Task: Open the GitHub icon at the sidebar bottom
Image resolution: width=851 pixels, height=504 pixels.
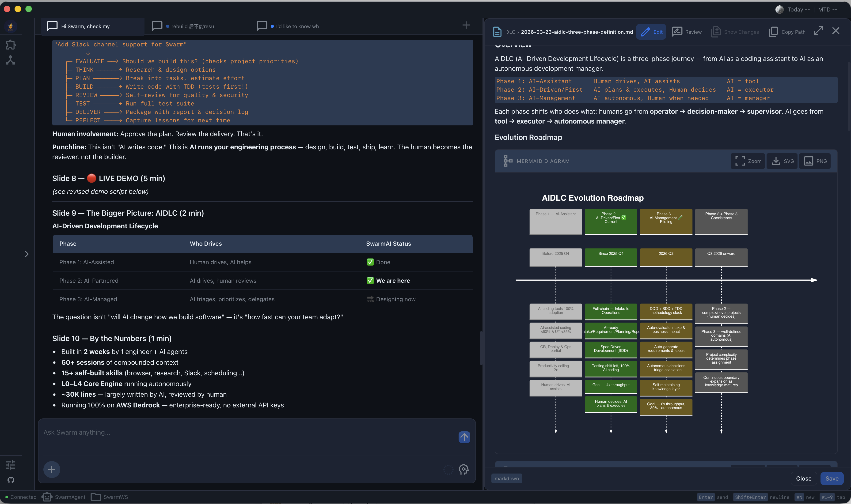Action: click(11, 480)
